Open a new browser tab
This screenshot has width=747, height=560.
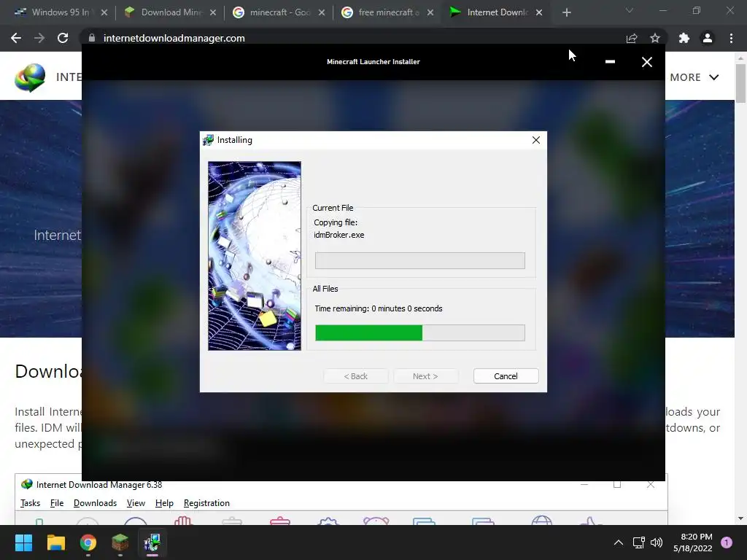[x=566, y=12]
